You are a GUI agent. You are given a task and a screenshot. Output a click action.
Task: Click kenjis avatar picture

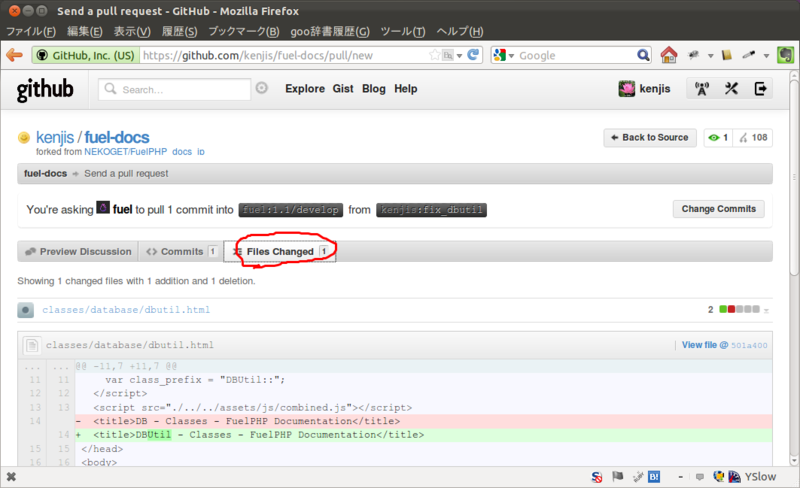tap(627, 89)
